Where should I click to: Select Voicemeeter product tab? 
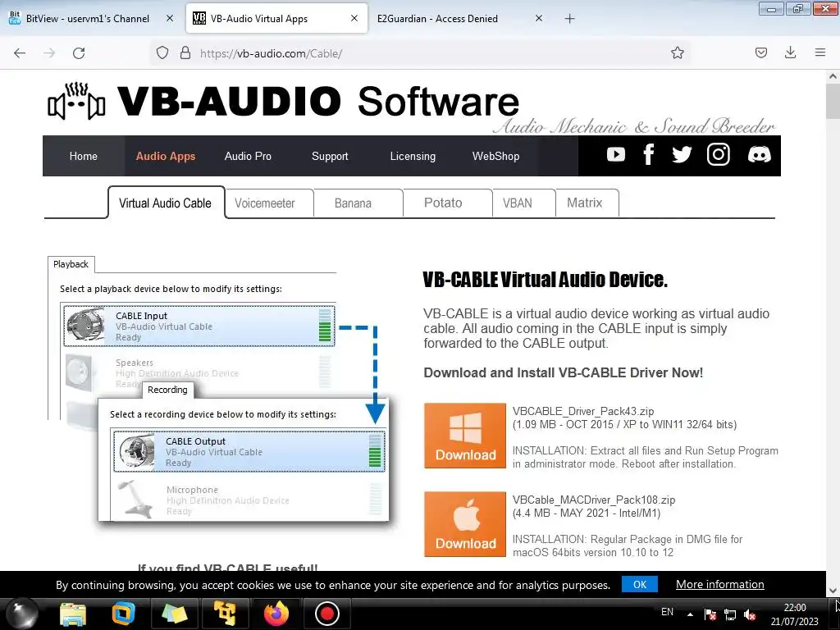point(265,203)
